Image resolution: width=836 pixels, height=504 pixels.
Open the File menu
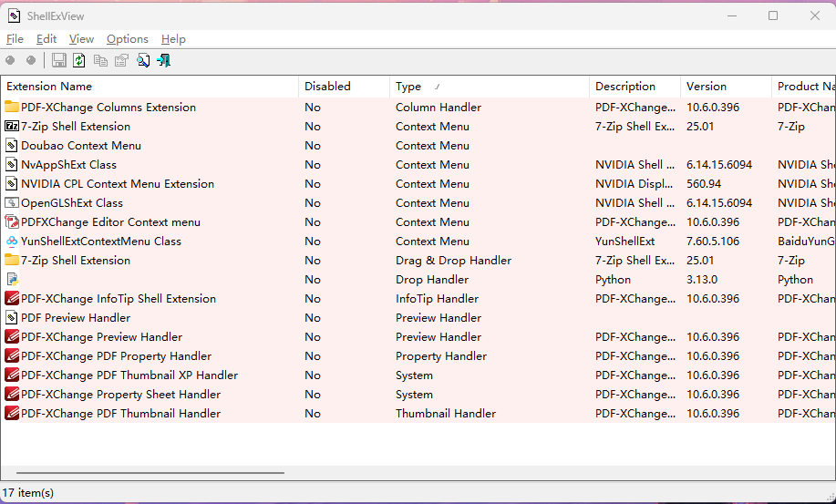[15, 39]
